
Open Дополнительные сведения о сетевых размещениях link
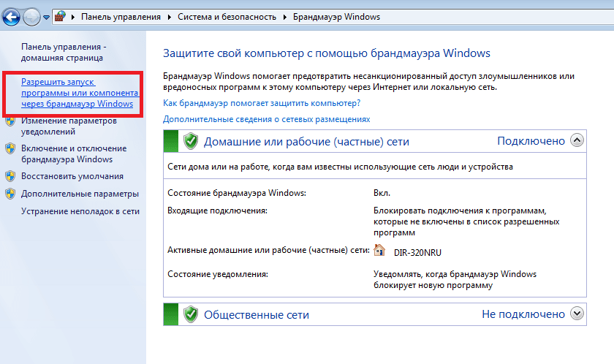[266, 119]
